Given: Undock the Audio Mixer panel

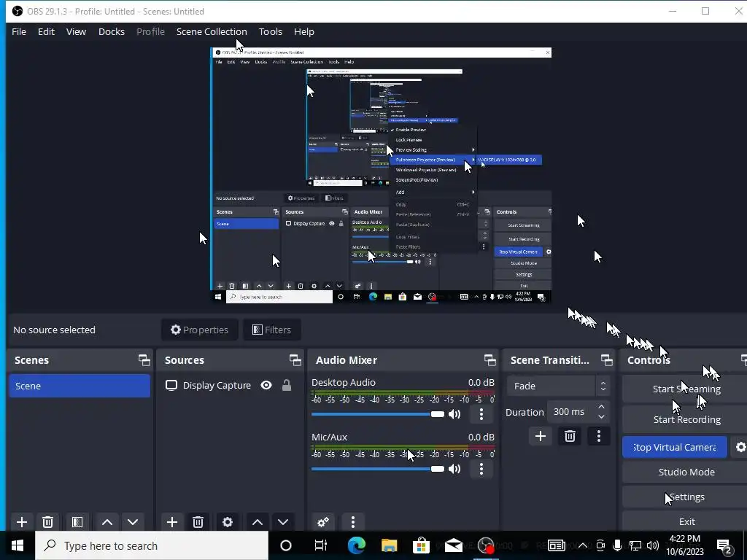Looking at the screenshot, I should coord(490,360).
